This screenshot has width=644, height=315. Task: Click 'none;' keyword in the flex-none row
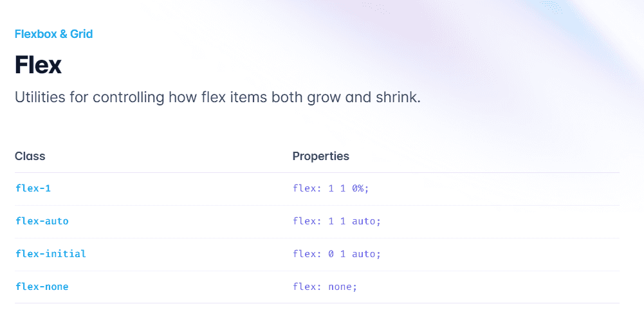[x=341, y=287]
